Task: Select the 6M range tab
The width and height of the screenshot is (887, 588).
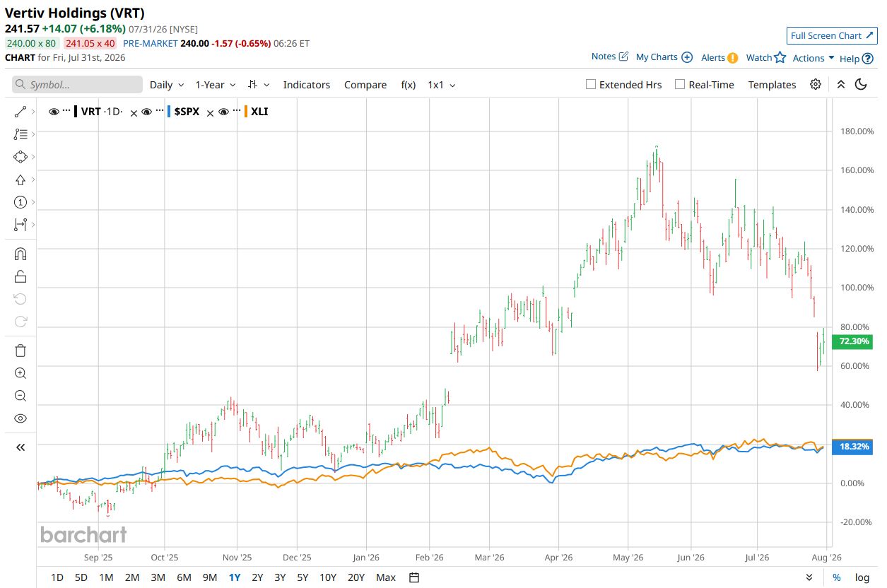Action: point(184,577)
